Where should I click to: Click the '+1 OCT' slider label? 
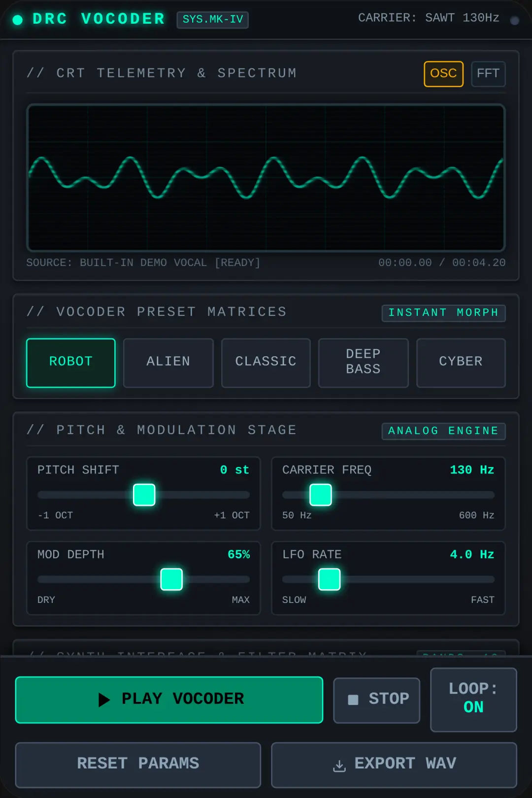pos(232,516)
